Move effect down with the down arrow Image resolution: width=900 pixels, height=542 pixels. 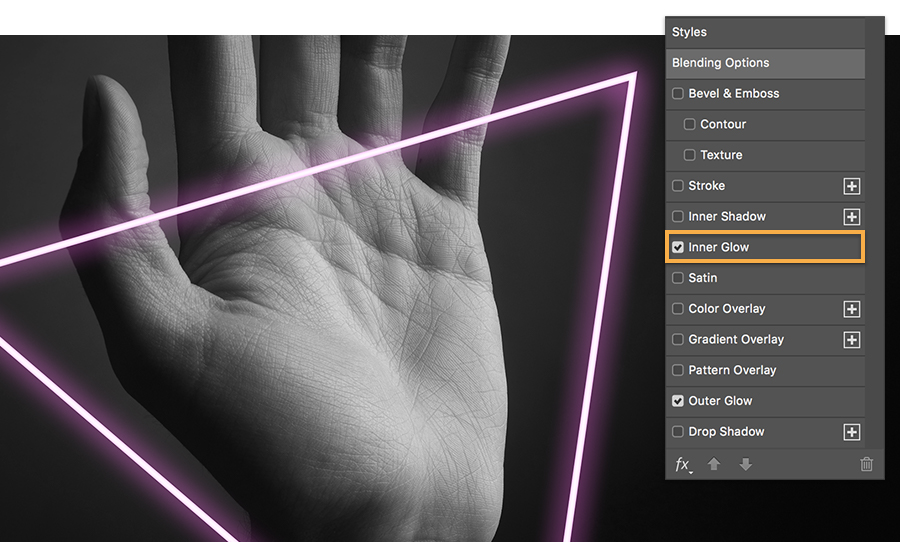[746, 464]
